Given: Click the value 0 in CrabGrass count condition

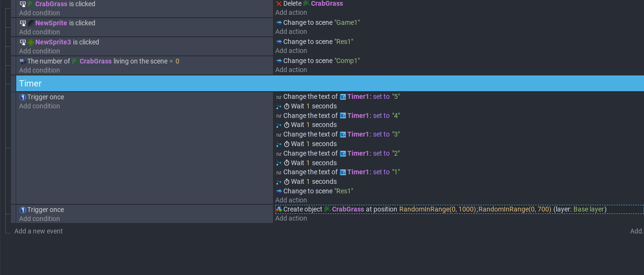Looking at the screenshot, I should pyautogui.click(x=177, y=61).
